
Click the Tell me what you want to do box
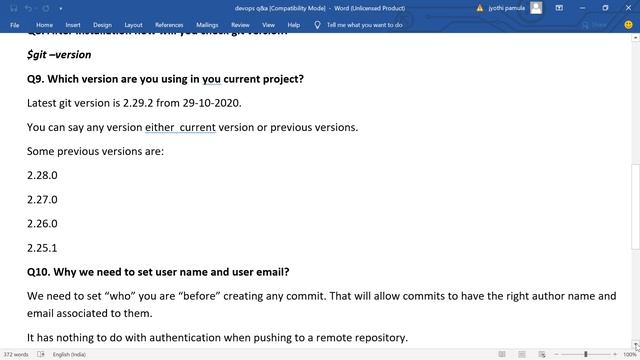pyautogui.click(x=364, y=25)
